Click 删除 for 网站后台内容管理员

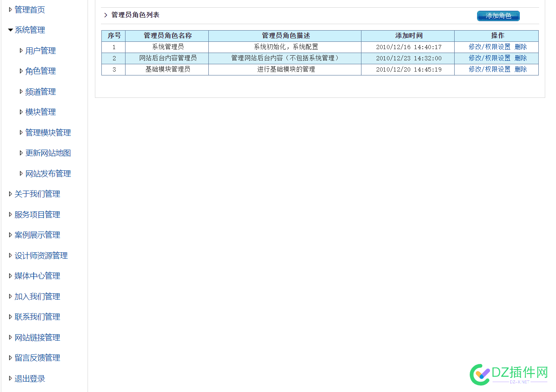(521, 58)
